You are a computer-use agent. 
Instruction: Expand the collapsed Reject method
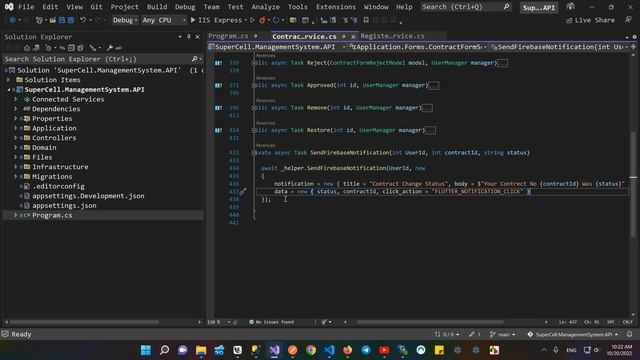(254, 63)
